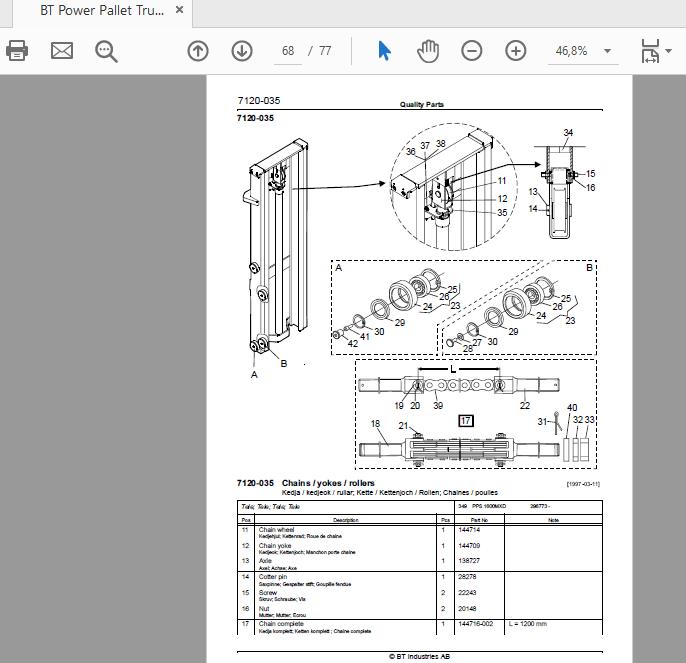Click part number 22243
Image resolution: width=686 pixels, height=663 pixels.
pos(467,593)
